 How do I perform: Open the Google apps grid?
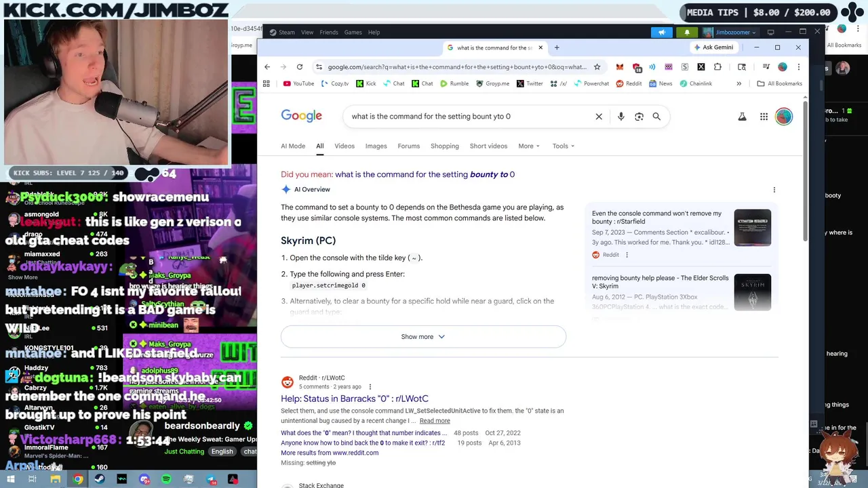coord(764,117)
